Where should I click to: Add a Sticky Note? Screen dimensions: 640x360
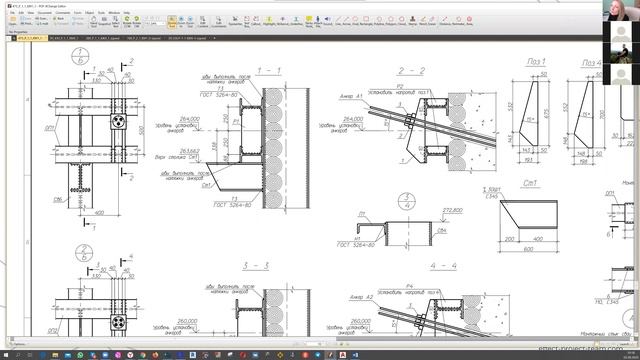tap(309, 21)
